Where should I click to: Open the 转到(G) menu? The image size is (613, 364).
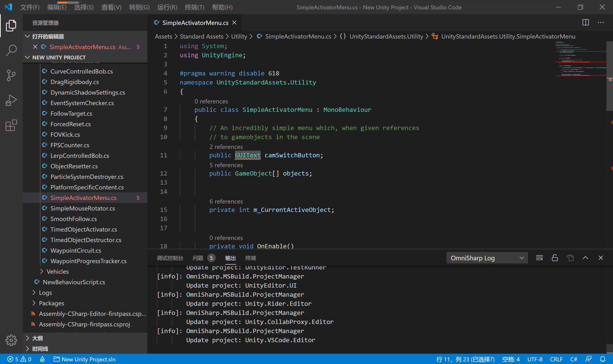139,7
